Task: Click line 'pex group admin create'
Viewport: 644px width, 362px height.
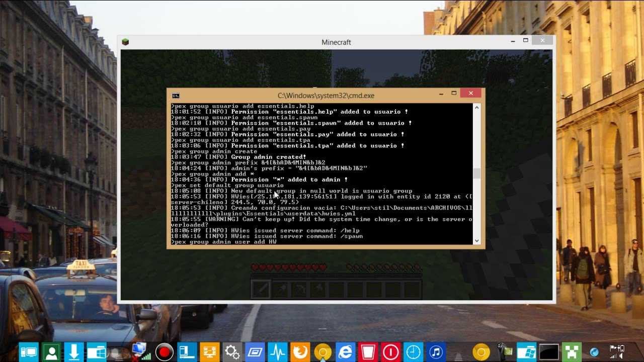Action: point(214,151)
